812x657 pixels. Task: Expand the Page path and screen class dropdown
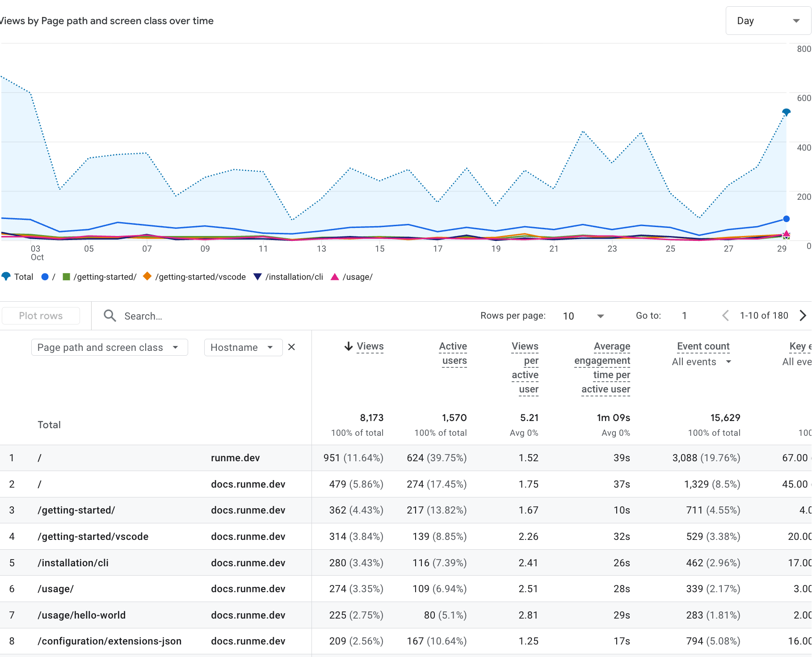point(109,347)
